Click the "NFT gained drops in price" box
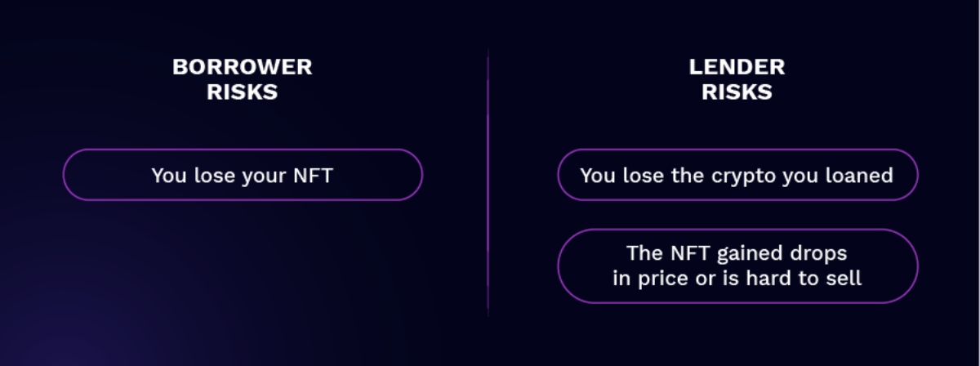 [737, 266]
